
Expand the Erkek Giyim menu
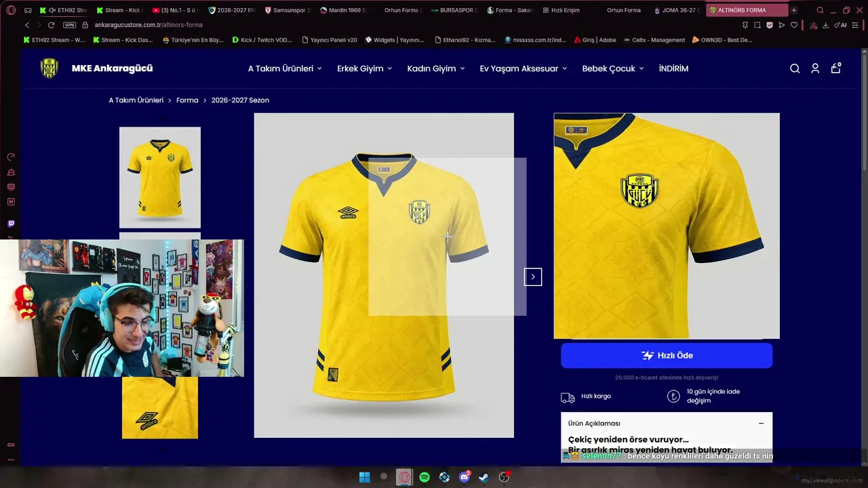(365, 68)
